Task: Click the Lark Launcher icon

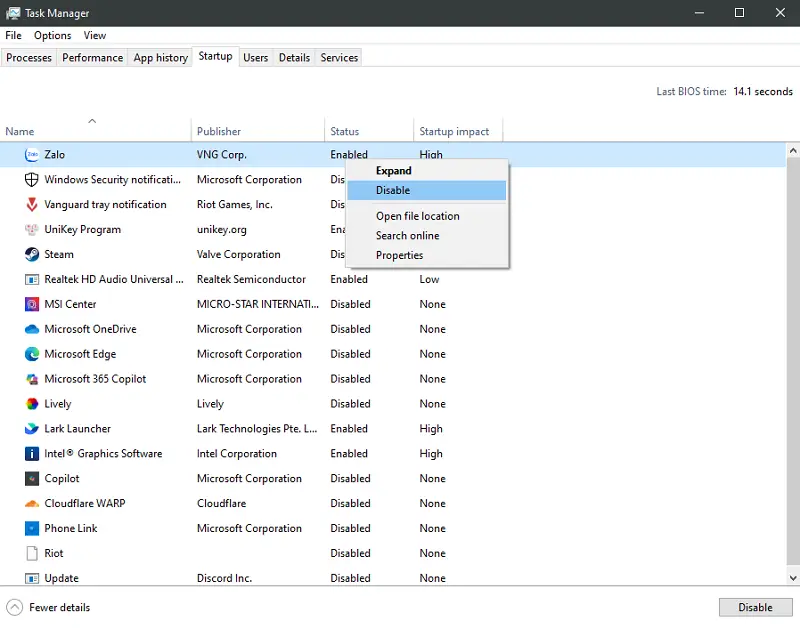Action: click(32, 429)
